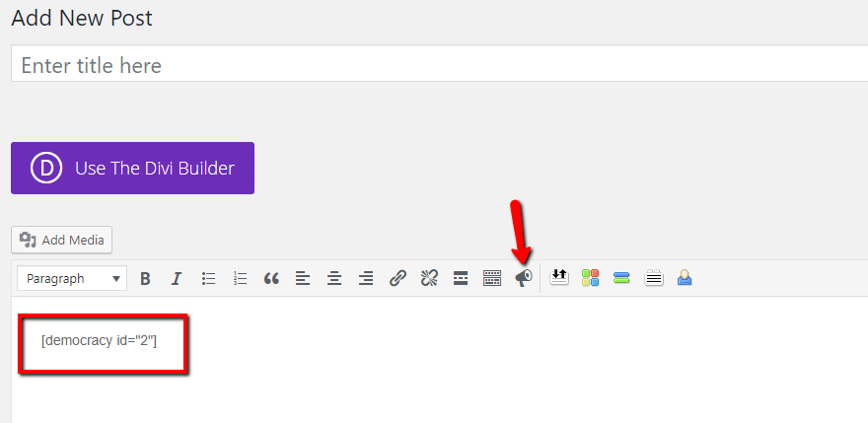Click the Add Media button
This screenshot has width=868, height=423.
pyautogui.click(x=61, y=240)
